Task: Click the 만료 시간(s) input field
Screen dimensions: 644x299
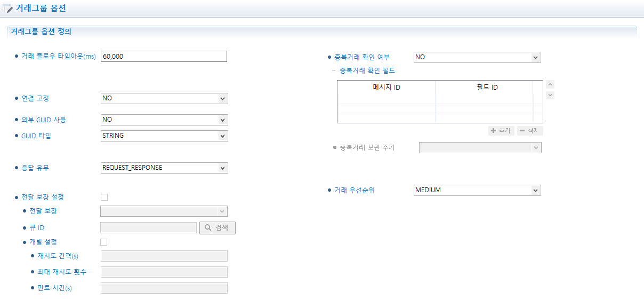Action: click(x=164, y=288)
